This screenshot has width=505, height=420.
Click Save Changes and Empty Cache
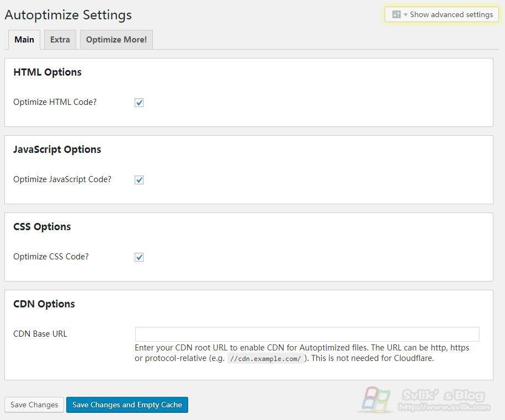pyautogui.click(x=127, y=405)
